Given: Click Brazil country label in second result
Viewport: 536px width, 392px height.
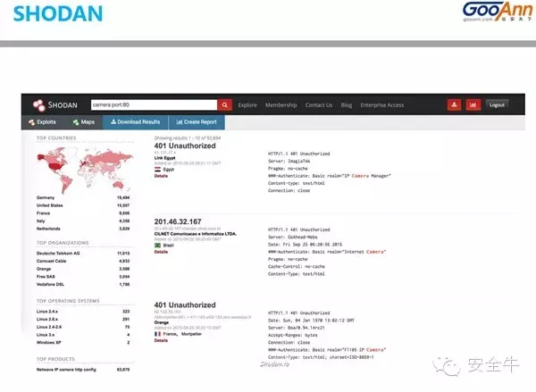Looking at the screenshot, I should [x=168, y=246].
